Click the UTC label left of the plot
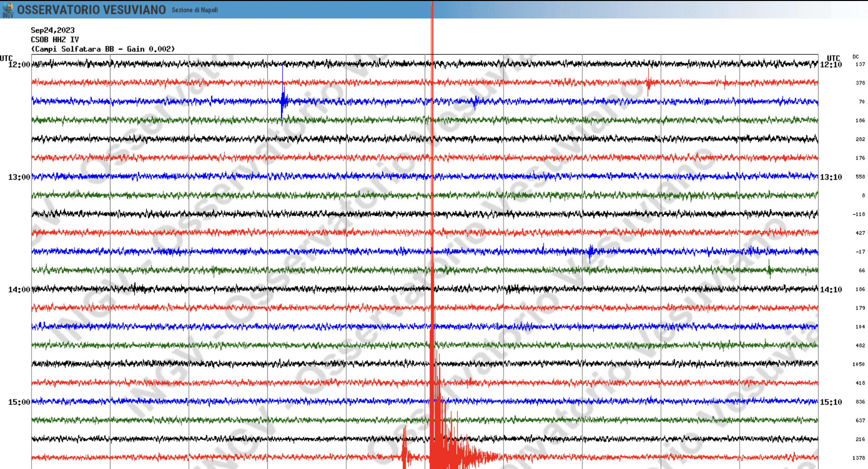This screenshot has width=868, height=469. 6,58
